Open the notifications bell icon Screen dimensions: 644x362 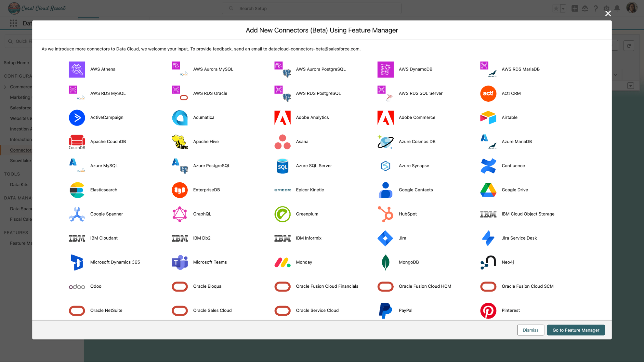point(617,8)
